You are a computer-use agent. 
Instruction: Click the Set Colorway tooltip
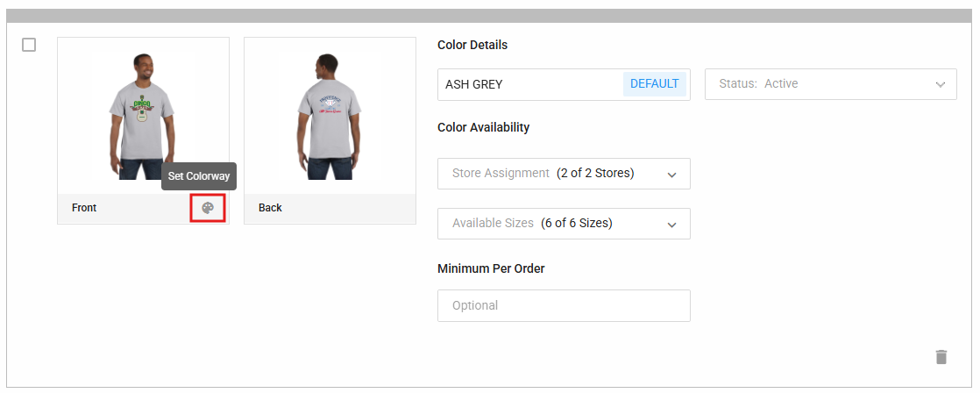(199, 176)
